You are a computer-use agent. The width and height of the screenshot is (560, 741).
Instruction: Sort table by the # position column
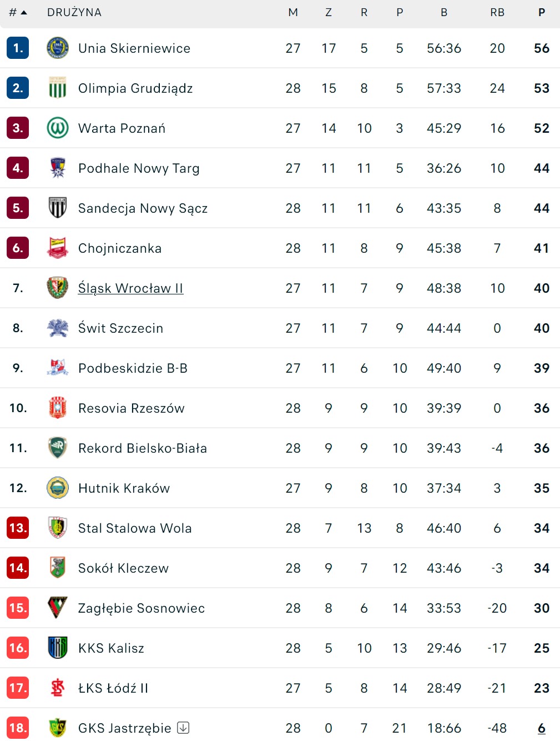click(18, 12)
